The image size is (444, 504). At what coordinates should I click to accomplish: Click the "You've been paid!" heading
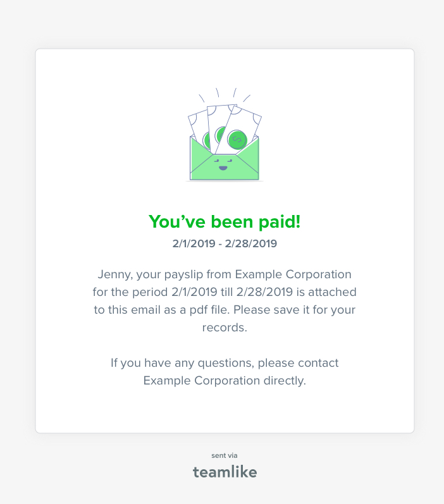click(x=225, y=222)
